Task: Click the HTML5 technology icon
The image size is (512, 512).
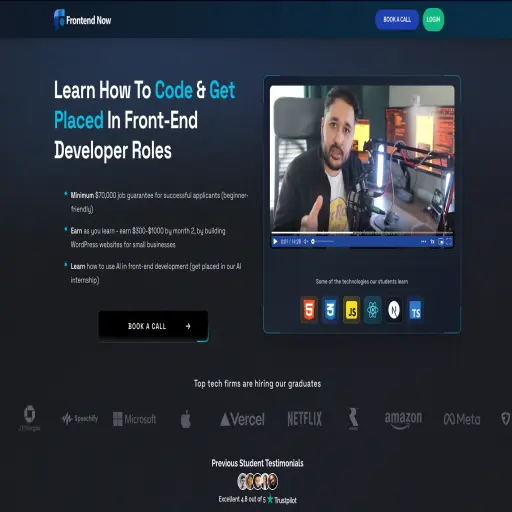Action: tap(309, 310)
